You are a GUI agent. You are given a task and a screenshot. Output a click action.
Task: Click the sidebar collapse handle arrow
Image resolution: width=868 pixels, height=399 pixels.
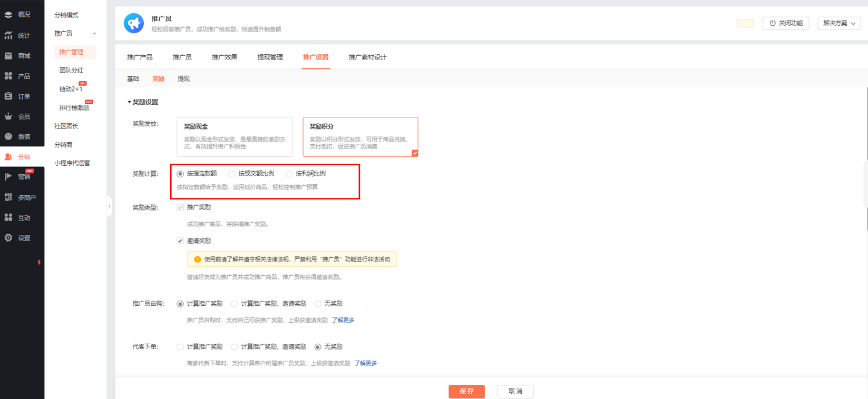pos(109,206)
